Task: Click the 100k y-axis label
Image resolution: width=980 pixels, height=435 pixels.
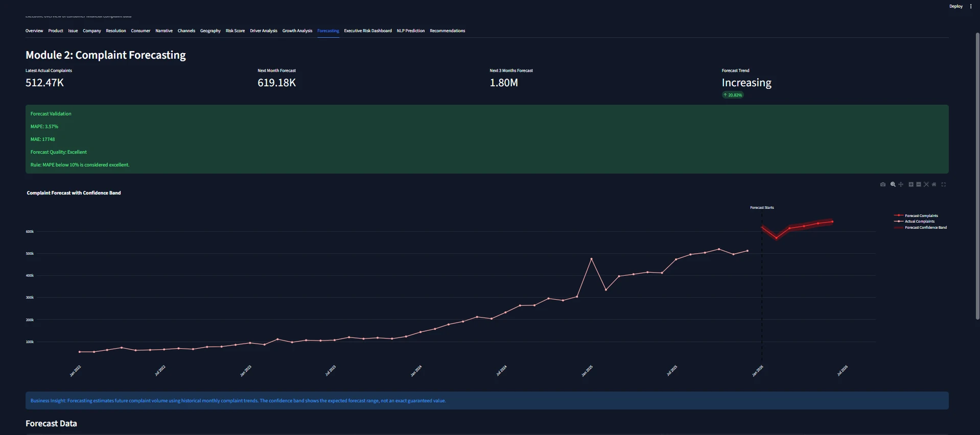Action: pos(30,342)
